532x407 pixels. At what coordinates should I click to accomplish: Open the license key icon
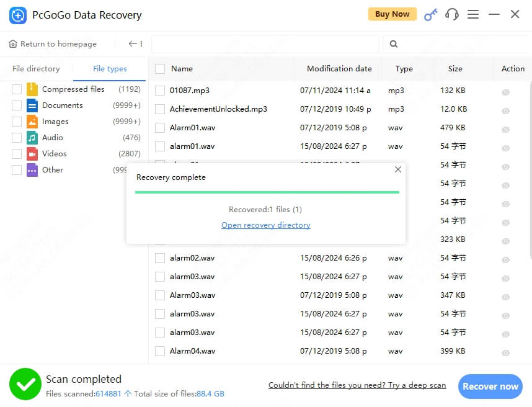point(430,15)
